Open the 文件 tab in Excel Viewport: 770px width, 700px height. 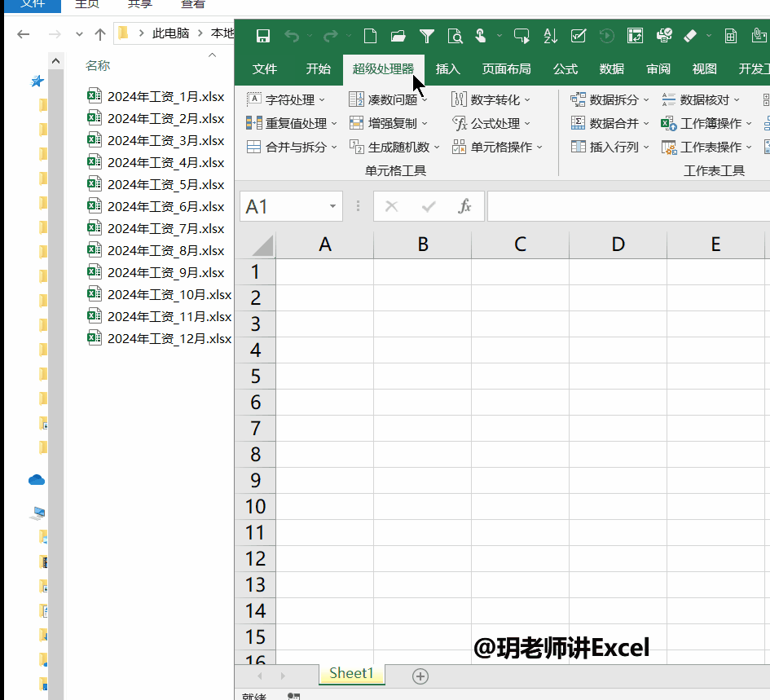(x=265, y=68)
